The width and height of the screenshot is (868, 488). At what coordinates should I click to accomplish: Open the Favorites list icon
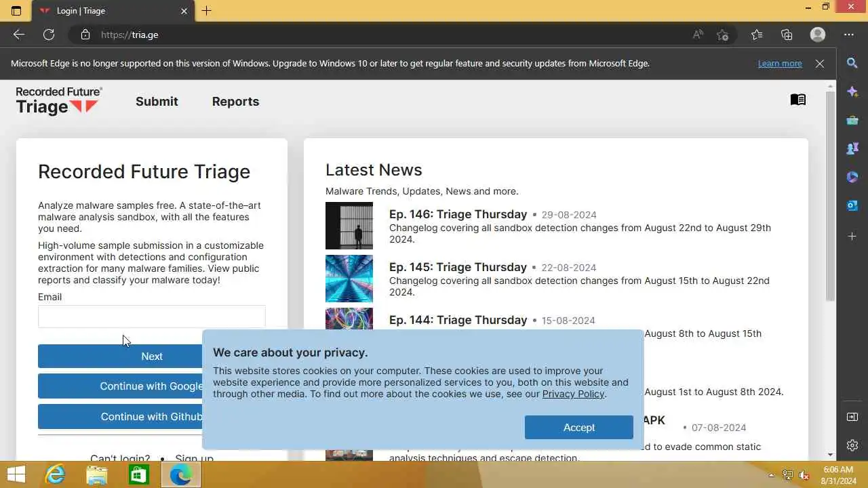point(757,35)
